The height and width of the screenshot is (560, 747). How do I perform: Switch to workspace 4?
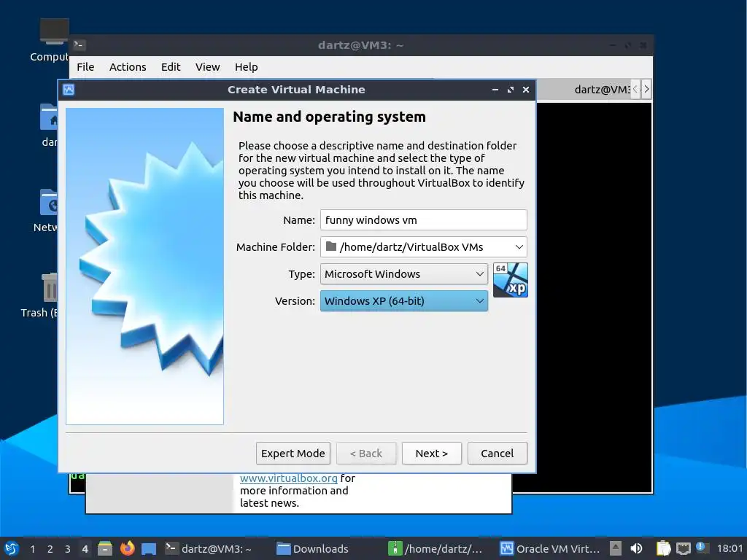tap(85, 549)
